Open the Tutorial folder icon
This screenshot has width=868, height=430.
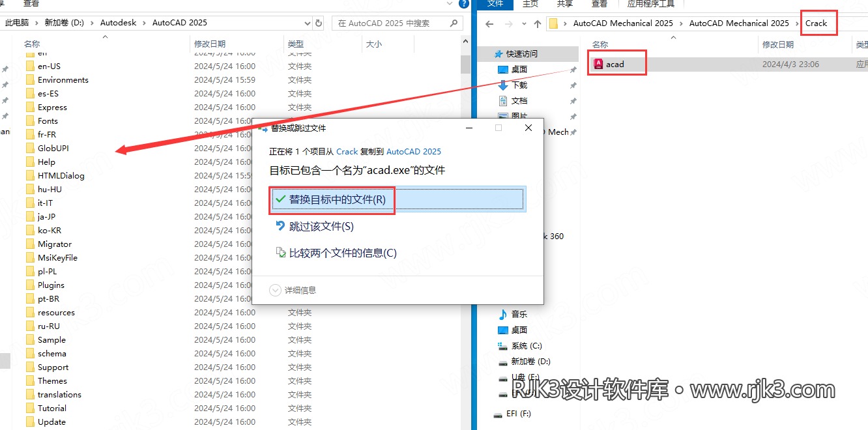coord(30,408)
